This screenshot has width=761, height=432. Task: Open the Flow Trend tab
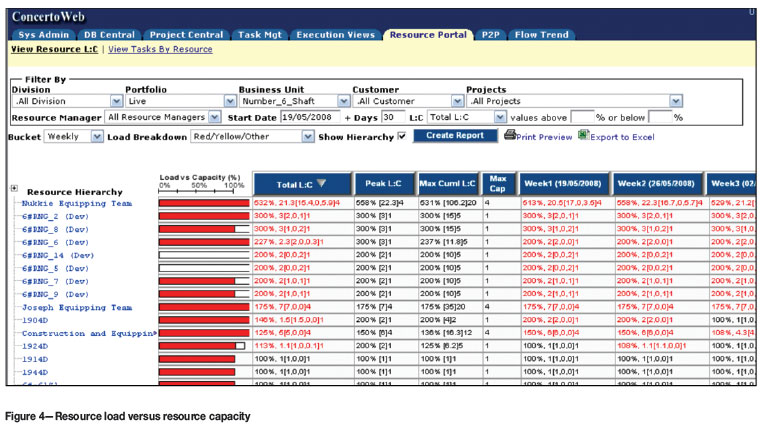click(x=543, y=34)
